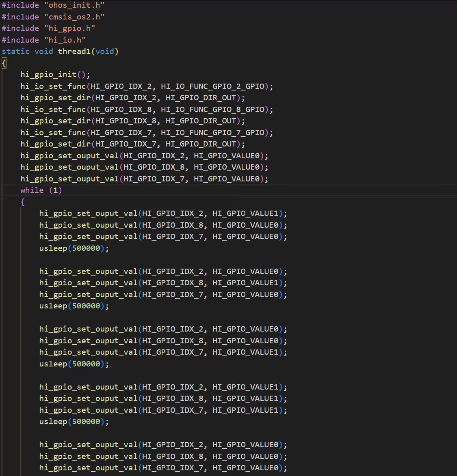Click the #include "hi_gpio.h" line
This screenshot has width=457, height=476.
point(48,28)
